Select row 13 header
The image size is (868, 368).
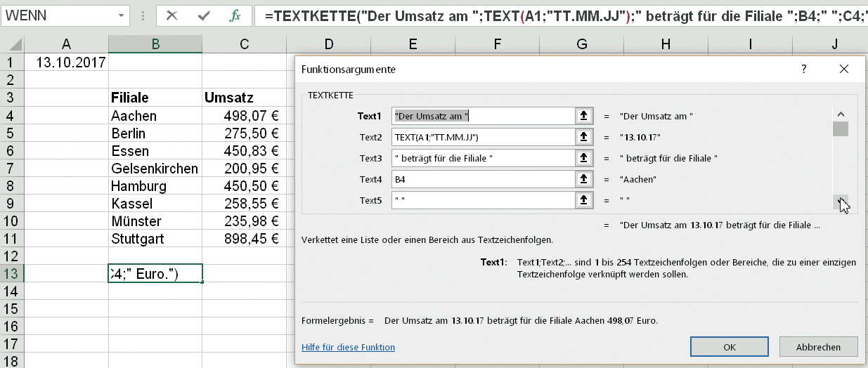pyautogui.click(x=10, y=273)
